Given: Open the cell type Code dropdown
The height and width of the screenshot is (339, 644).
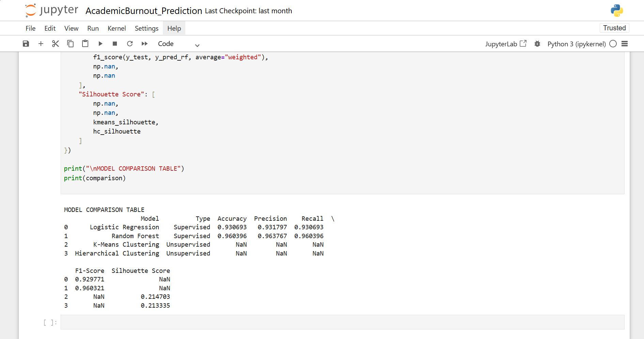Looking at the screenshot, I should pyautogui.click(x=178, y=44).
